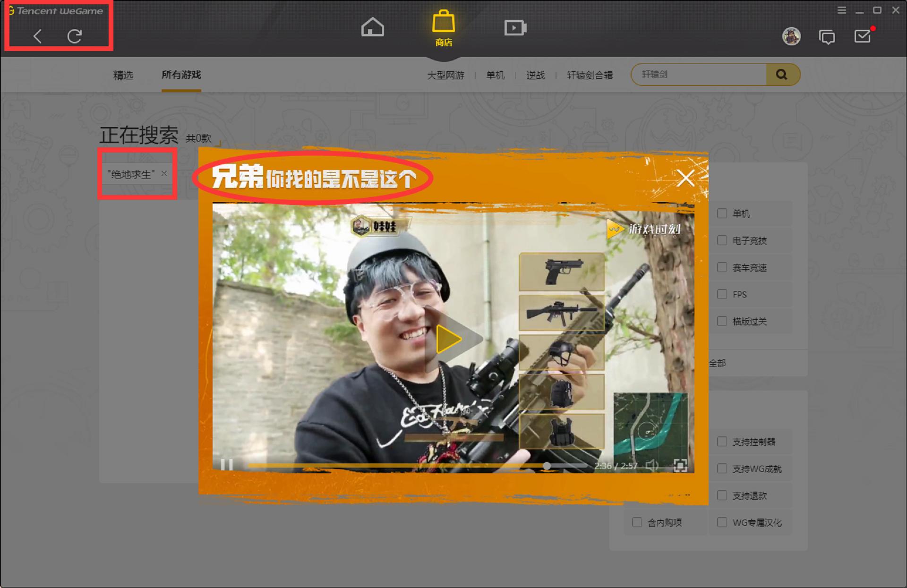Viewport: 907px width, 588px height.
Task: Close the orange video popup
Action: point(685,179)
